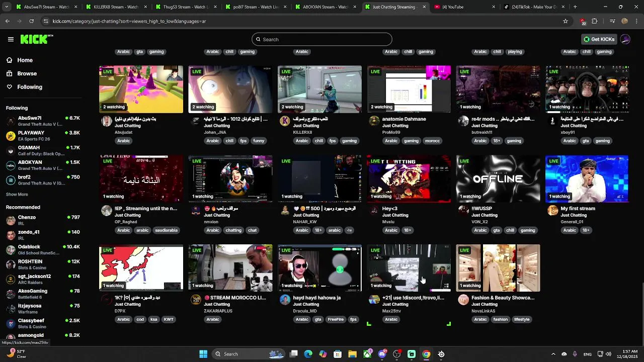Viewport: 644px width, 362px height.
Task: Open ROSHTEIN recommended channel
Action: pos(43,264)
